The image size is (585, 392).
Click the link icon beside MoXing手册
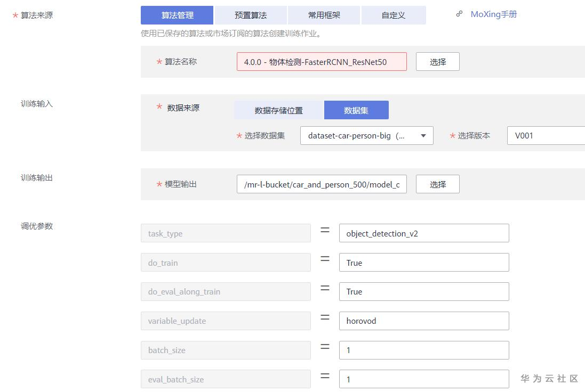(x=459, y=14)
